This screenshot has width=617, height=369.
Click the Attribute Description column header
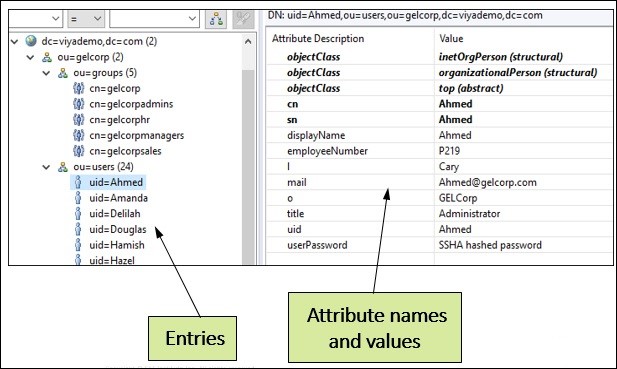[318, 39]
